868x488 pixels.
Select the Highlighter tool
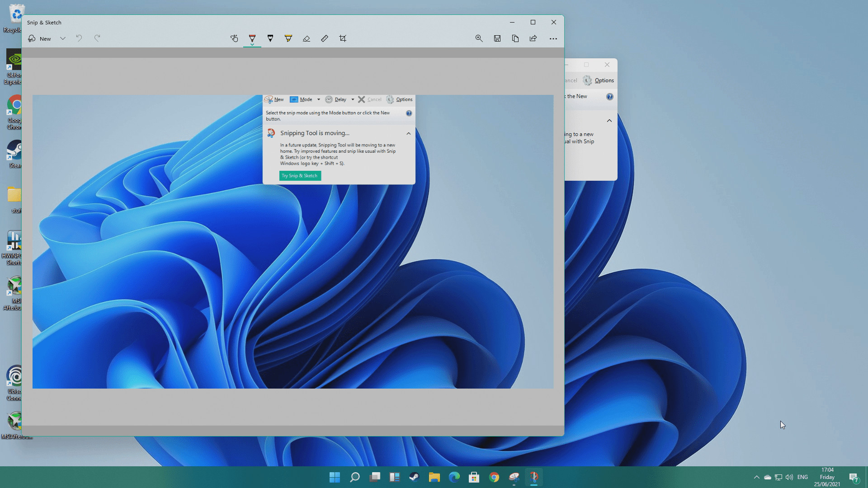pos(288,39)
